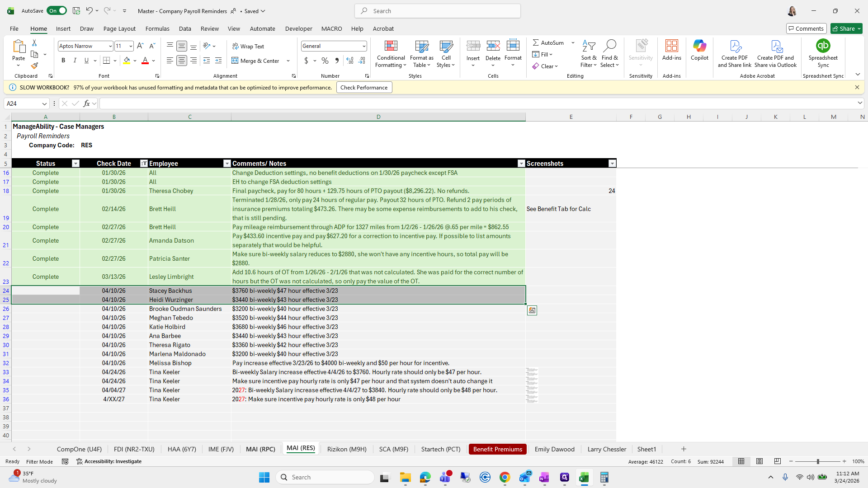Click the Format Painter brush icon
This screenshot has width=868, height=488.
click(x=34, y=66)
